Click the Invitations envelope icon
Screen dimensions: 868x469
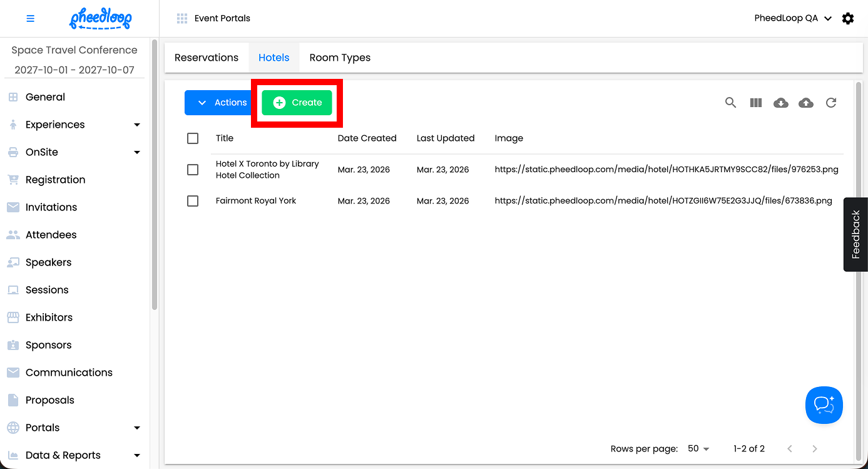13,207
